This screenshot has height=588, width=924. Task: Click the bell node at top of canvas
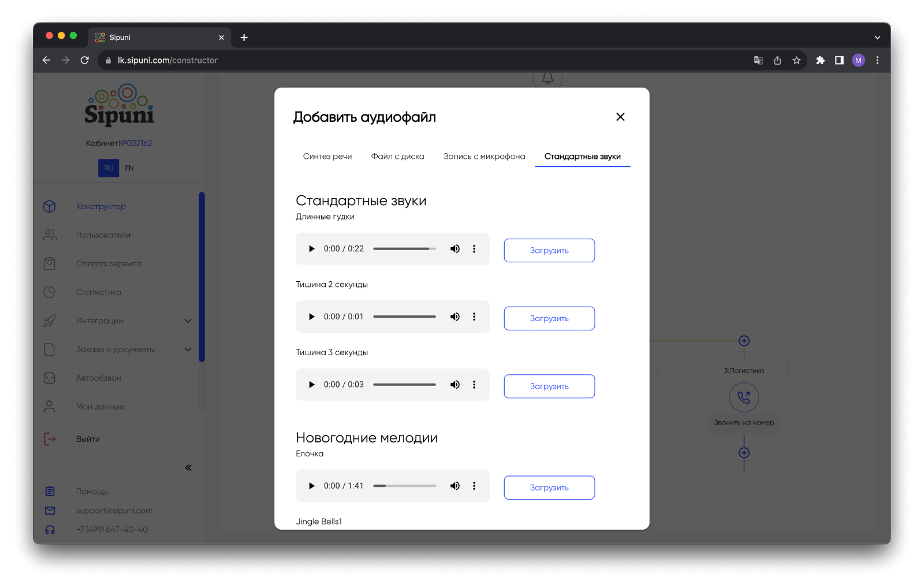tap(547, 79)
